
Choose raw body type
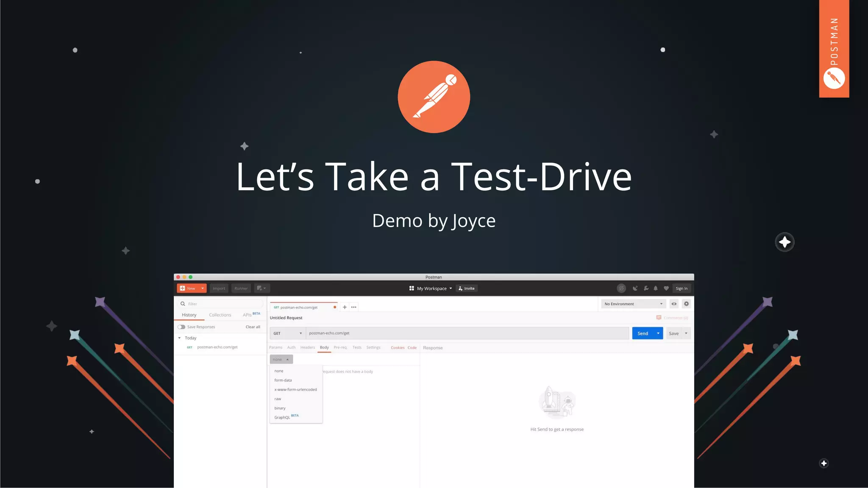click(296, 399)
